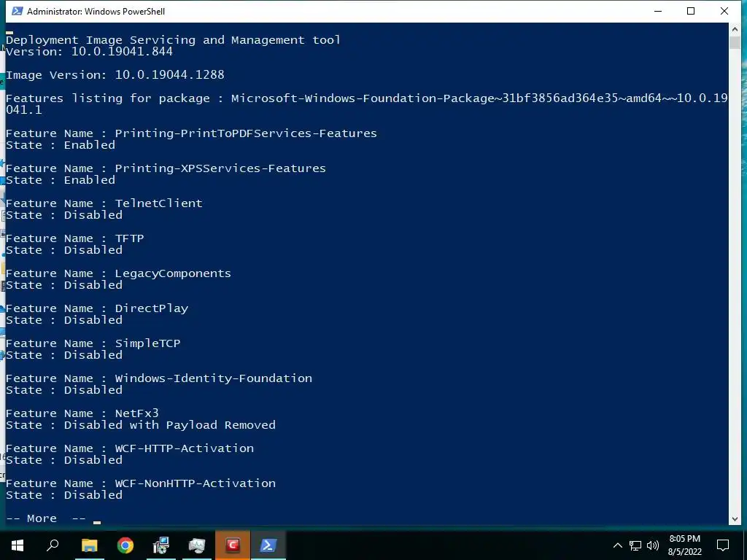Click the 'Deployment Image Servicing and Management tool' line

point(174,40)
